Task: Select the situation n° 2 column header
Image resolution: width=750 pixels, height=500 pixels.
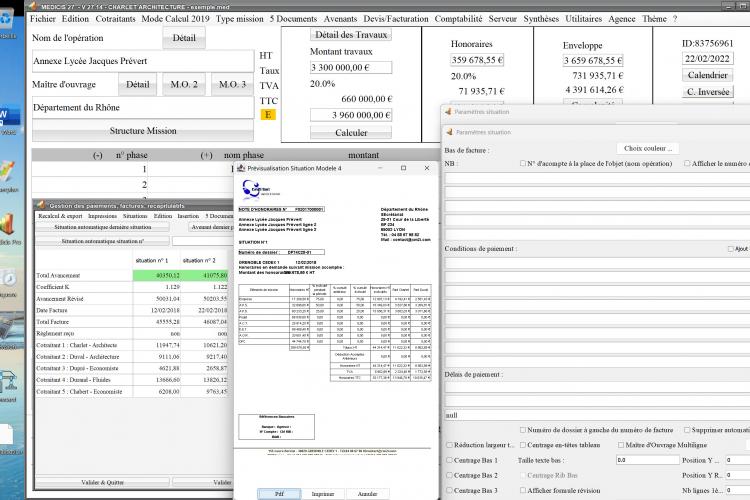Action: tap(199, 261)
